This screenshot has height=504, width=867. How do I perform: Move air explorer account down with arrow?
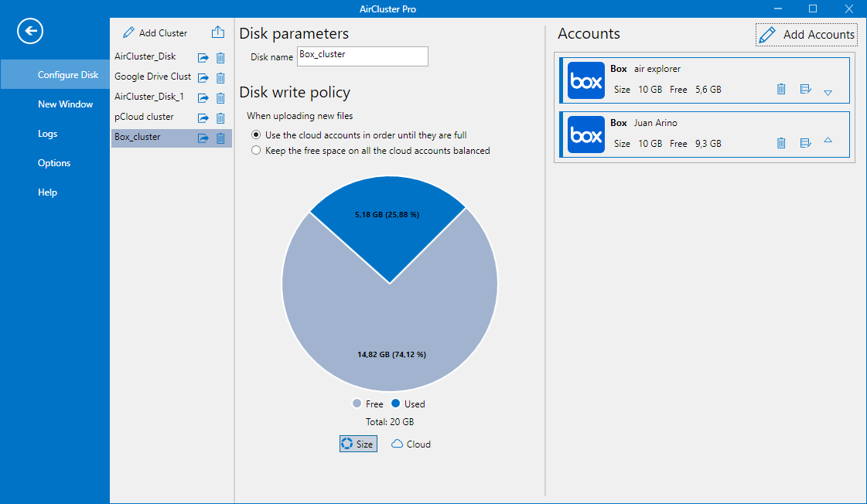(x=828, y=93)
